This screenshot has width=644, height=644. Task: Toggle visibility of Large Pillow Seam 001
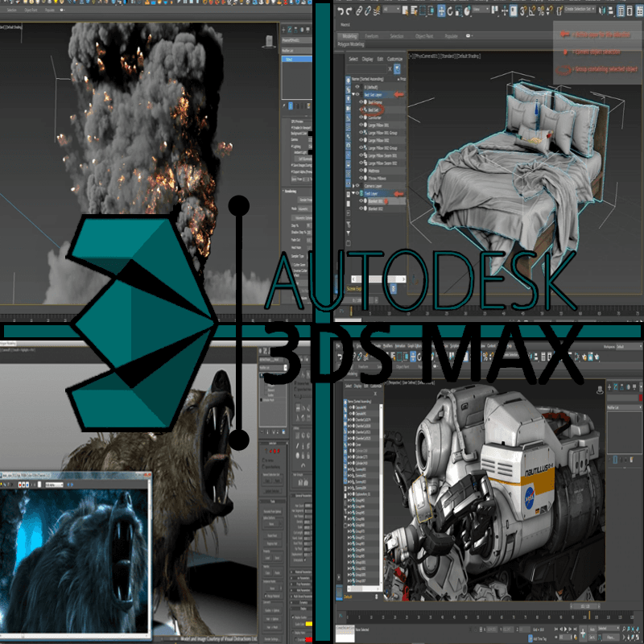[x=361, y=155]
